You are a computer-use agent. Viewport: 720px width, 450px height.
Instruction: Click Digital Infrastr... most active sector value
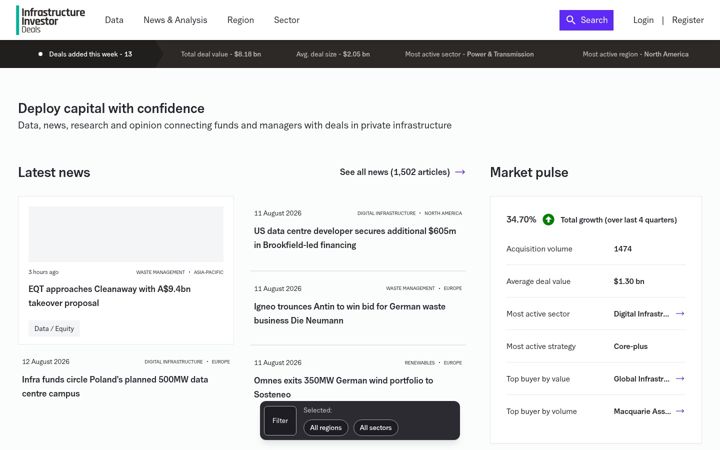point(641,314)
